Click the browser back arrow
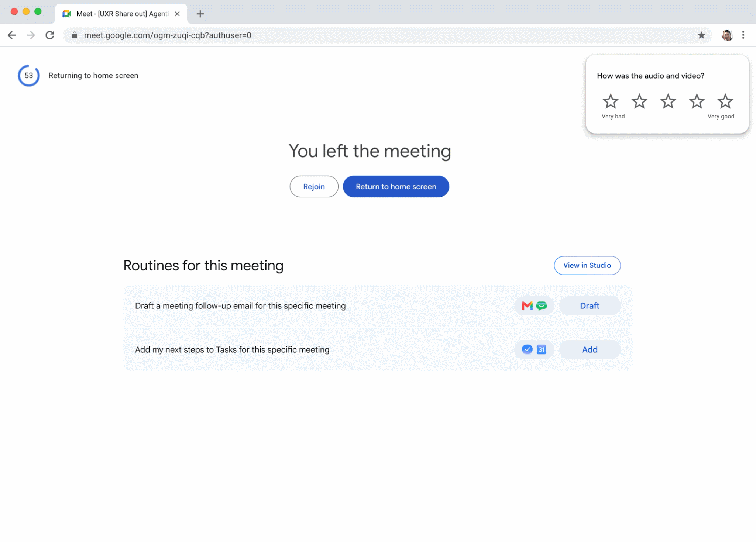 point(12,35)
